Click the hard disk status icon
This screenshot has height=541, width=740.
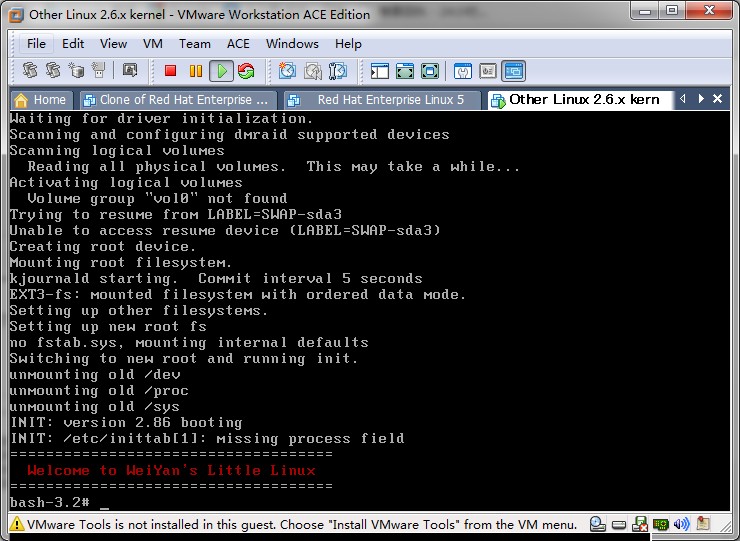[x=619, y=524]
